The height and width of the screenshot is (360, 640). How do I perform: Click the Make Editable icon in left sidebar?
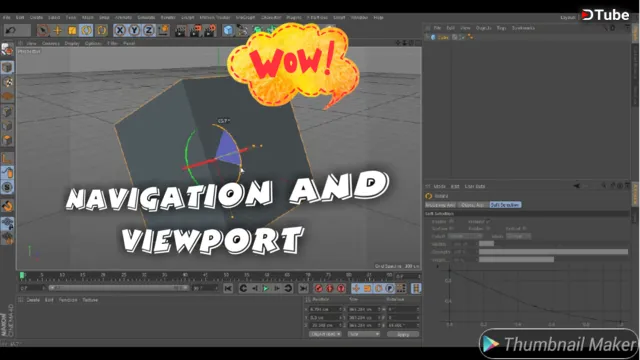pos(7,50)
